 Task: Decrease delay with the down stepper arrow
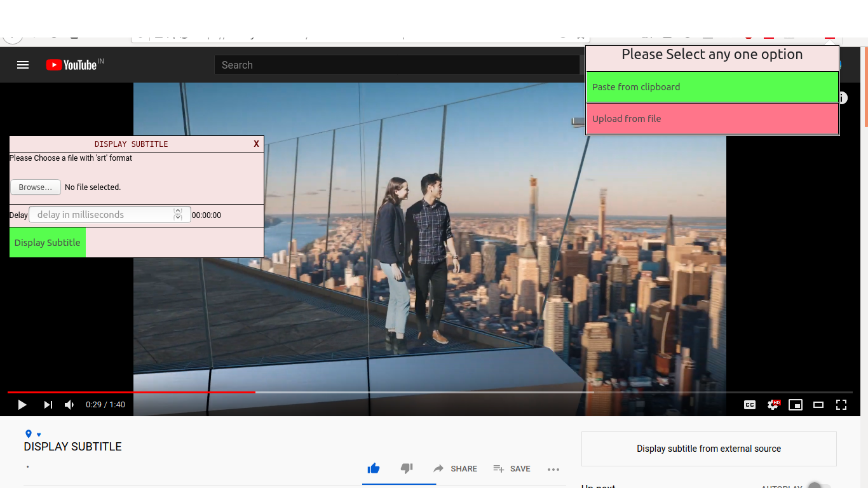coord(178,218)
